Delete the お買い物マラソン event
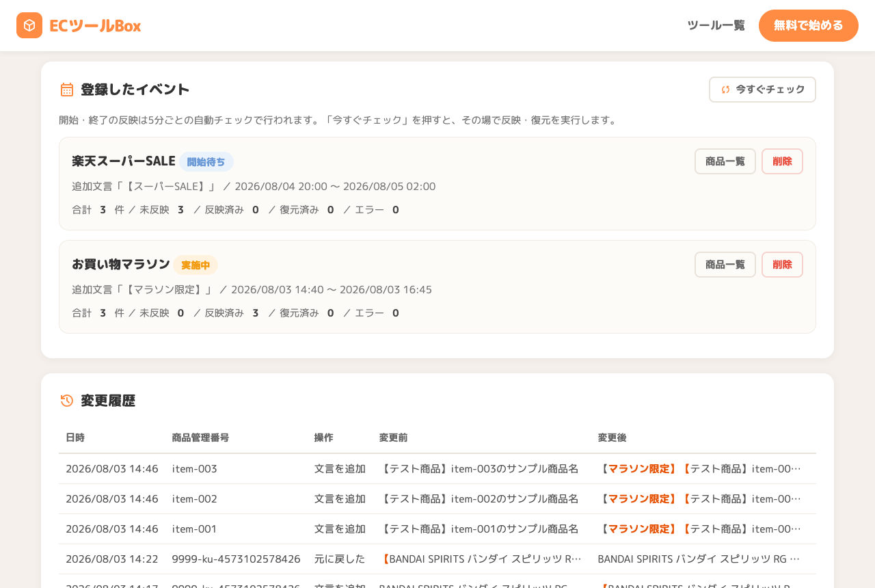The image size is (875, 588). [782, 265]
